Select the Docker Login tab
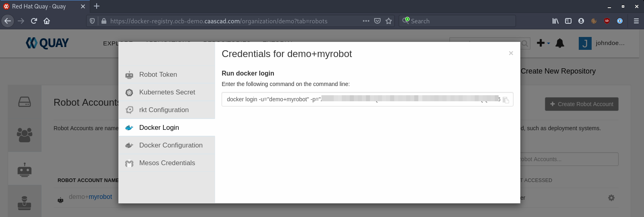Screen dimensions: 644x217 point(167,127)
